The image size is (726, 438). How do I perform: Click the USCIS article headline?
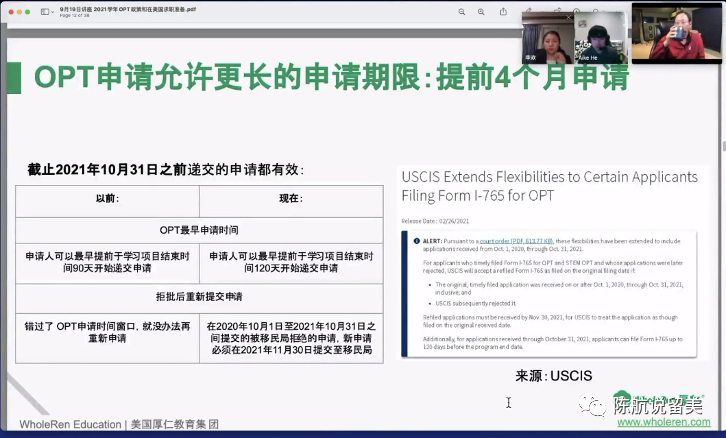coord(549,185)
